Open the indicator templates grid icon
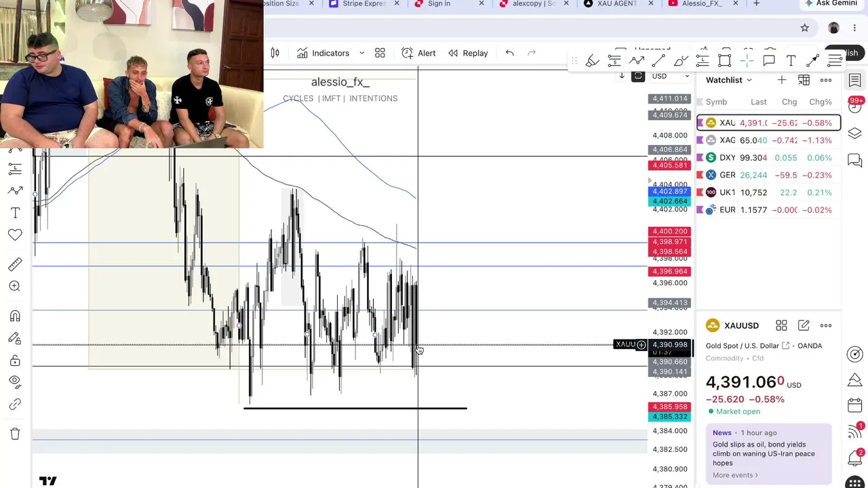 coord(380,53)
